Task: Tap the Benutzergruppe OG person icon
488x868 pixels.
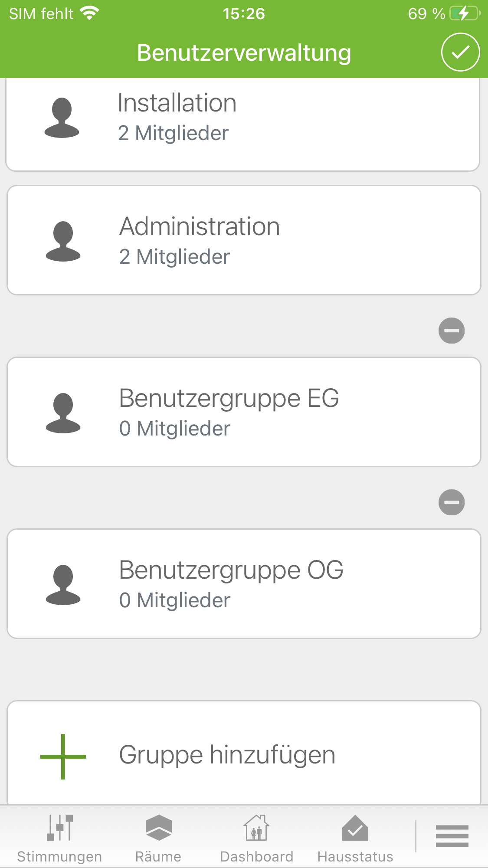Action: tap(63, 585)
